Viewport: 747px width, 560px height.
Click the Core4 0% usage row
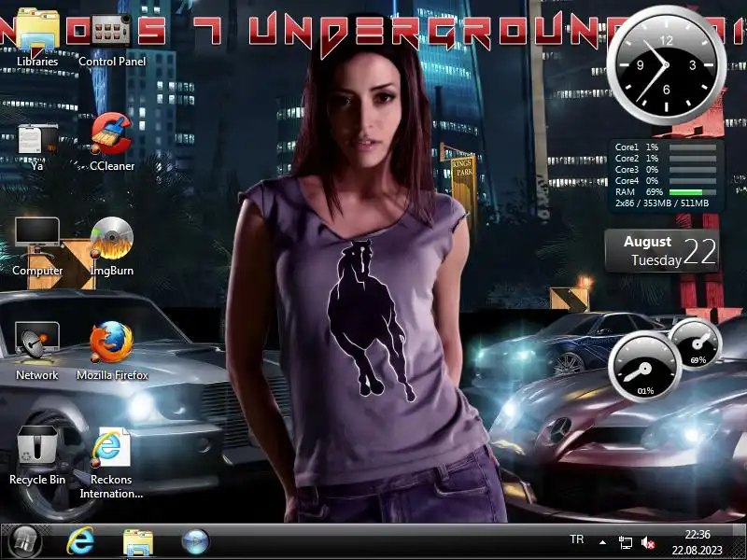pyautogui.click(x=666, y=180)
